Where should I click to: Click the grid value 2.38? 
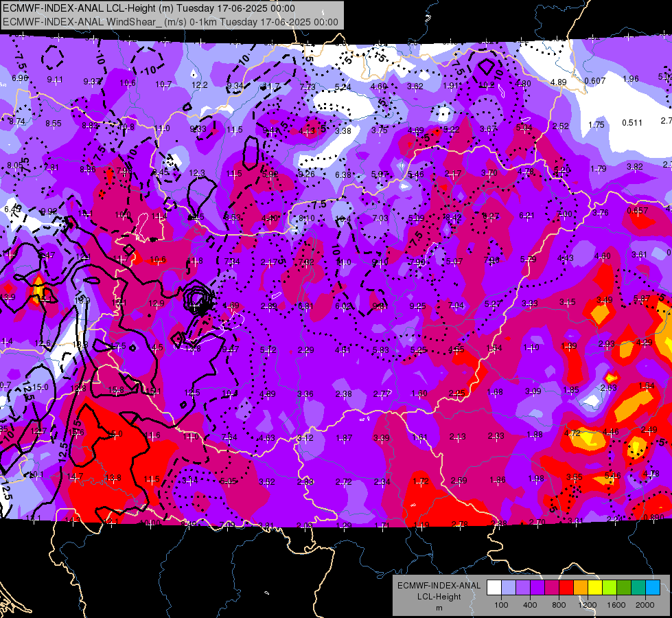[344, 393]
